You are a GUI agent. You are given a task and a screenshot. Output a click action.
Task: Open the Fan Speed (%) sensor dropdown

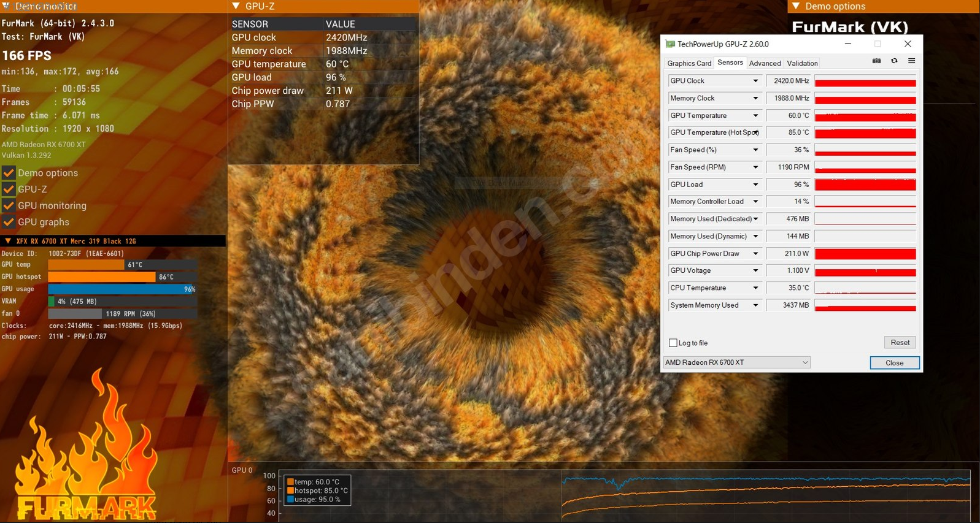coord(755,150)
